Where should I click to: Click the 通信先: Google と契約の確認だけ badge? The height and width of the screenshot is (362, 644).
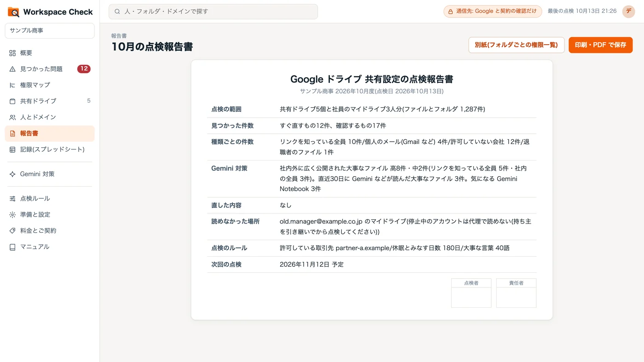pos(493,11)
